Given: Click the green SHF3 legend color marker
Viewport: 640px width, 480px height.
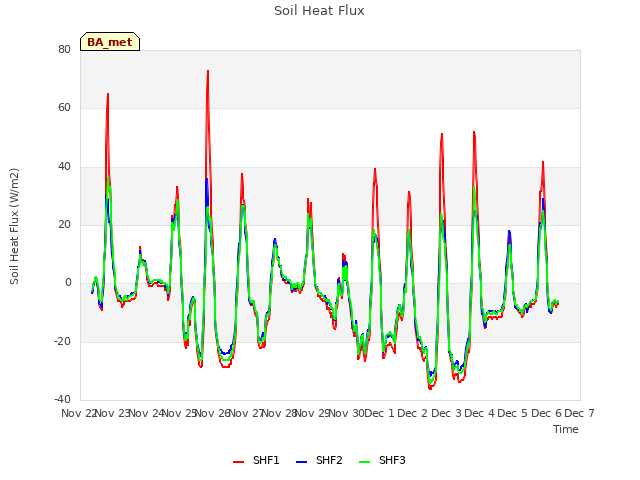Looking at the screenshot, I should point(364,462).
